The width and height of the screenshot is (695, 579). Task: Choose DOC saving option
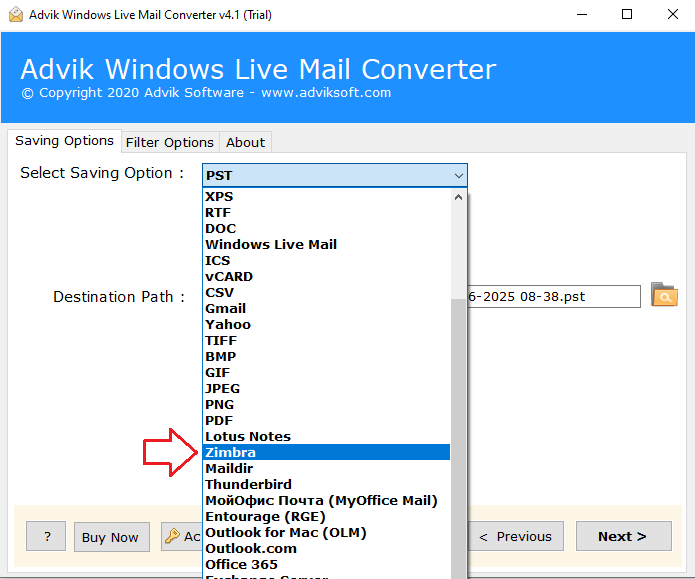click(326, 228)
